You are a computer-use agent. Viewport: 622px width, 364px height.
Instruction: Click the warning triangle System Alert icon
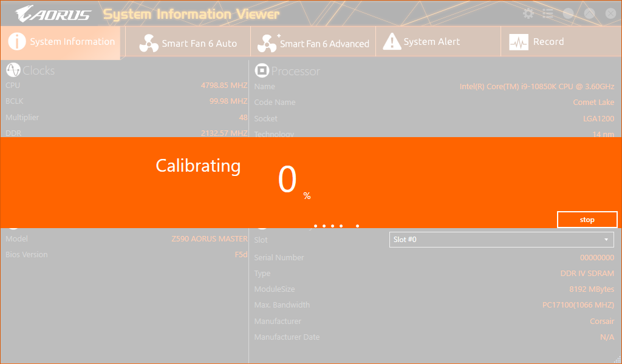(x=392, y=42)
